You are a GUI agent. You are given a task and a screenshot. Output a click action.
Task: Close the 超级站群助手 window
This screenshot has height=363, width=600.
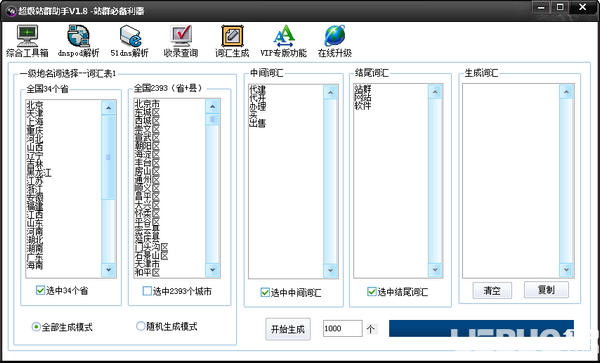(x=583, y=8)
